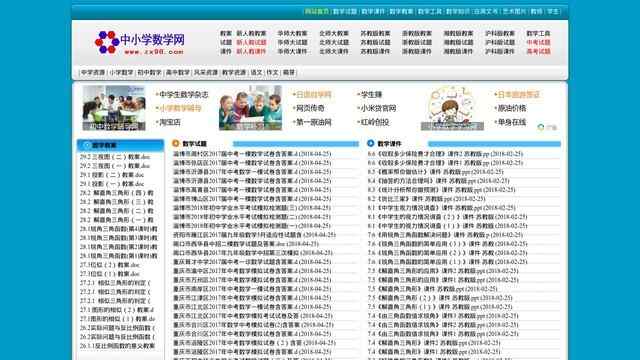Open the 湘教版试题 link
The width and height of the screenshot is (640, 360).
[x=458, y=42]
